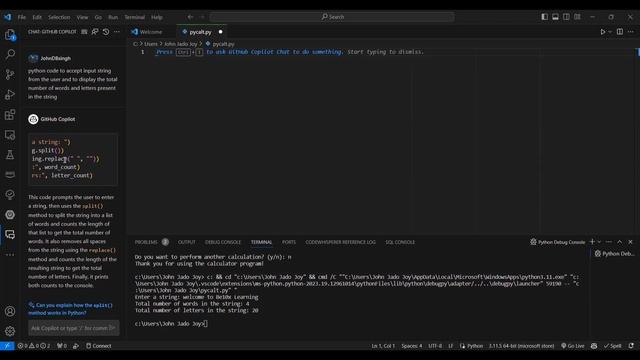Open new terminal launch profile dropdown

coord(599,242)
